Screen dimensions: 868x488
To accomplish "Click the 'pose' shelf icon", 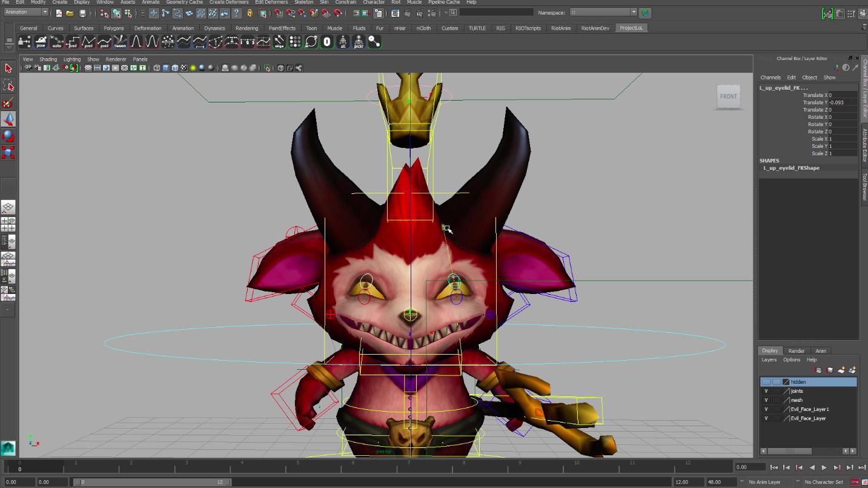I will pos(41,42).
